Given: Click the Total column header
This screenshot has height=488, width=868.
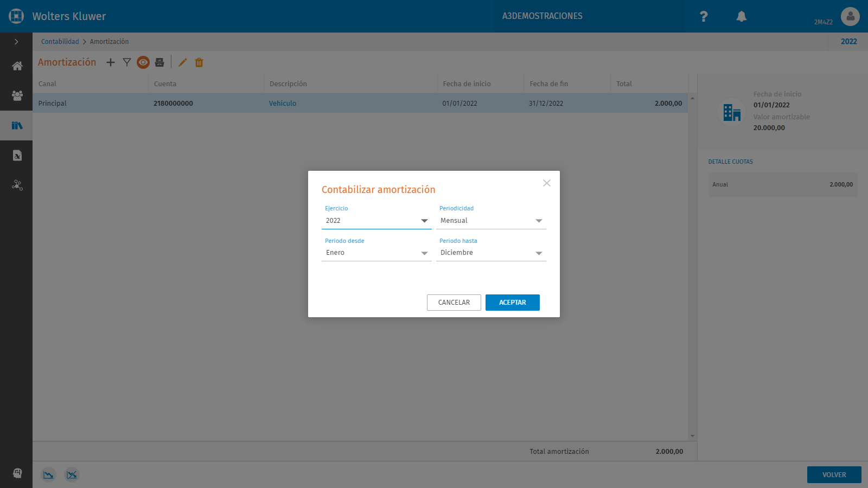Looking at the screenshot, I should [649, 84].
